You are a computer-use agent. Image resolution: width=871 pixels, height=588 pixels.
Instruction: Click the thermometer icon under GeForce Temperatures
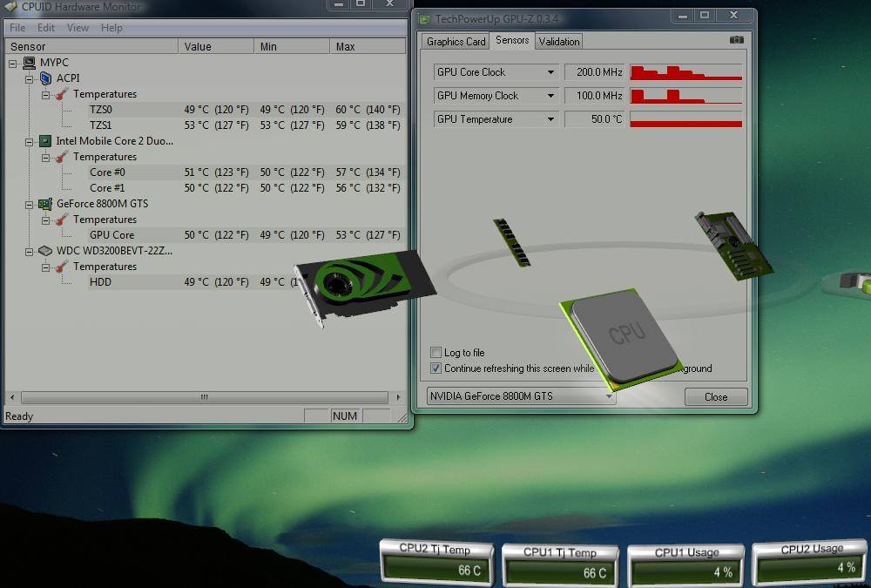coord(62,220)
